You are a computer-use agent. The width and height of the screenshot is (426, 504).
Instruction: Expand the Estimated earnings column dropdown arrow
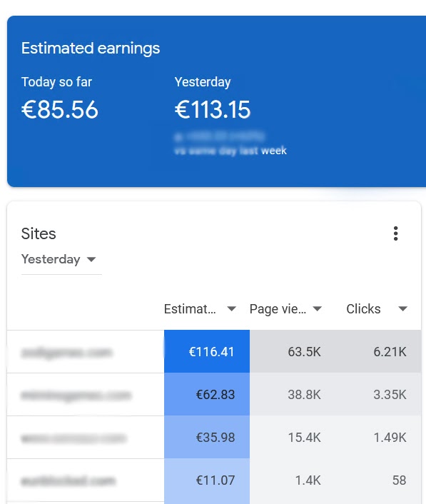tap(232, 309)
